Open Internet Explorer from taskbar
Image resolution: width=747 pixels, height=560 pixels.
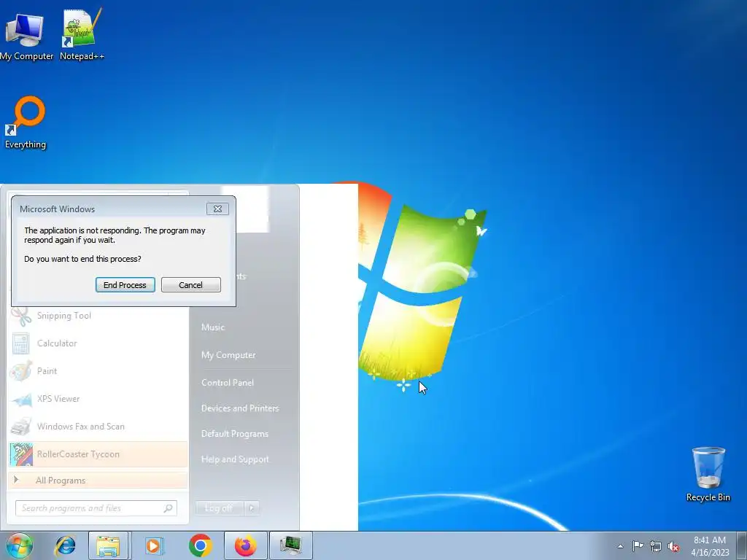(65, 545)
